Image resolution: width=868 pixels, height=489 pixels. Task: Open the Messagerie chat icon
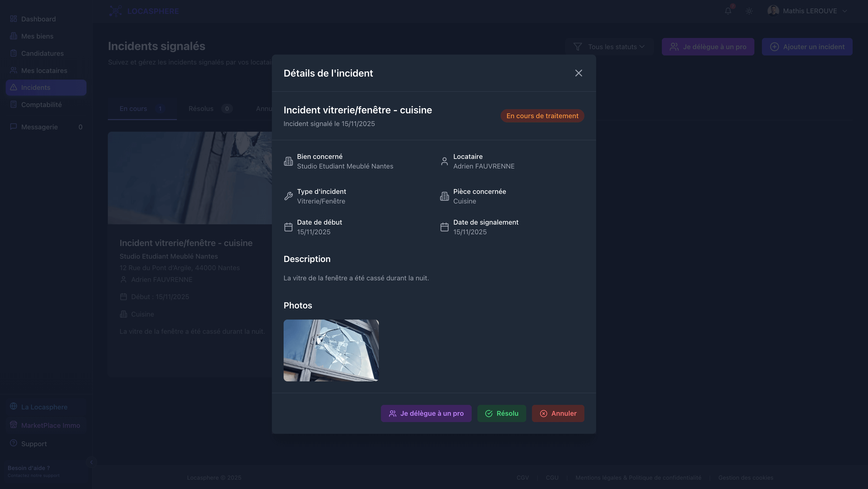[14, 127]
